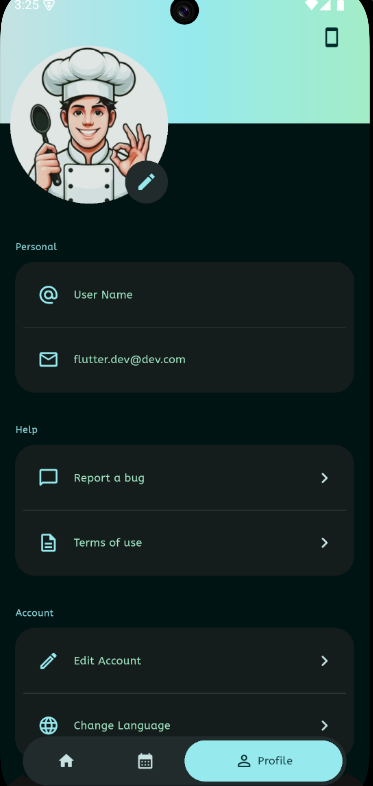The image size is (373, 786).
Task: Click the 3:25 clock in status bar
Action: tap(27, 6)
